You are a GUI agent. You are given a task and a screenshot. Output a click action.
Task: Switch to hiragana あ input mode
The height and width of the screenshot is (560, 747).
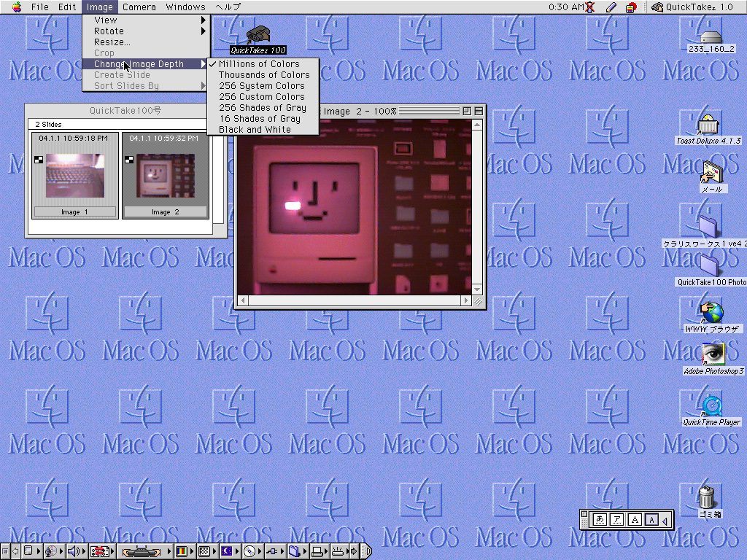[x=600, y=519]
